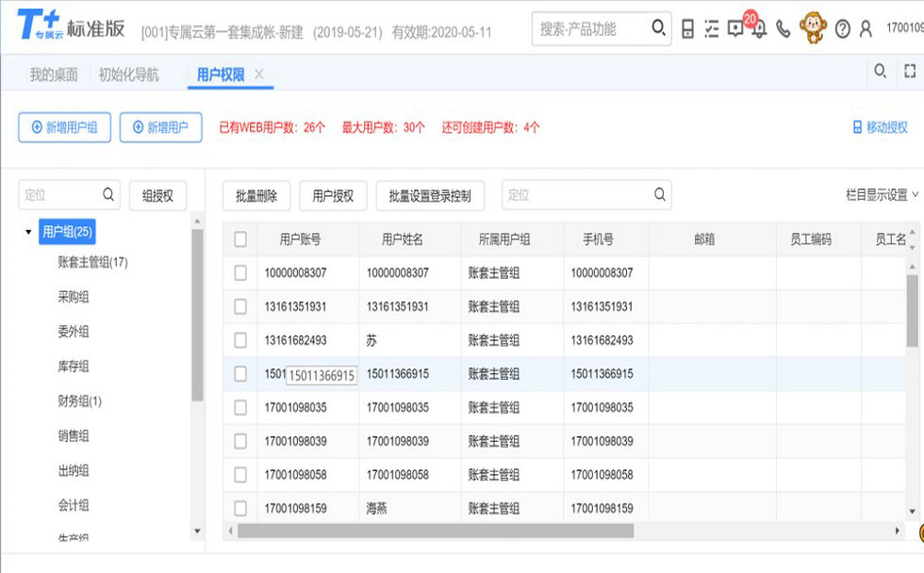924x573 pixels.
Task: Check the row for user 10000008307
Action: 240,272
